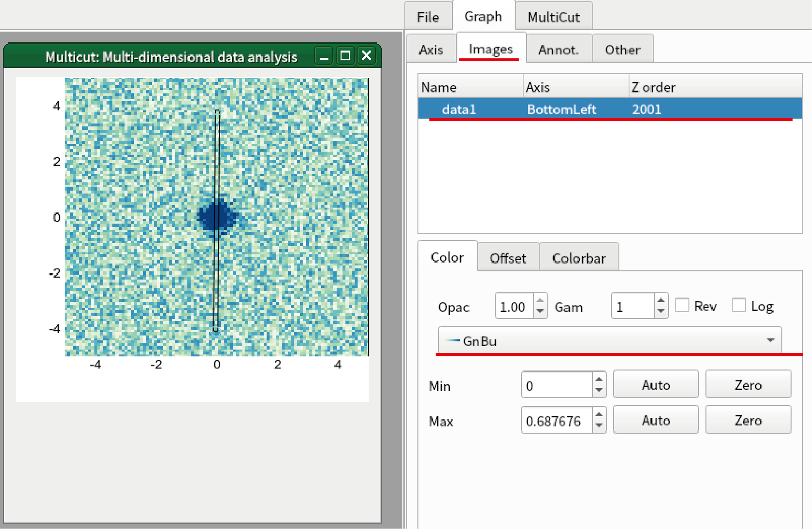Enable the Rev checkbox

[682, 305]
